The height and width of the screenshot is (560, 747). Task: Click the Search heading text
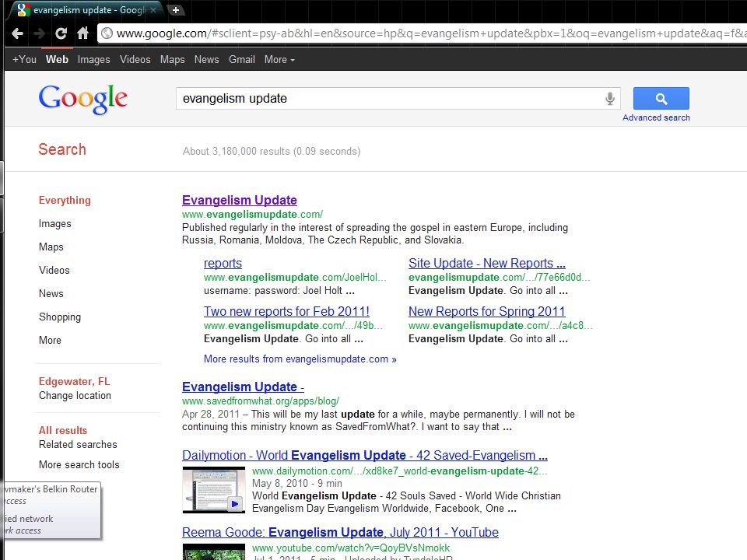tap(62, 149)
